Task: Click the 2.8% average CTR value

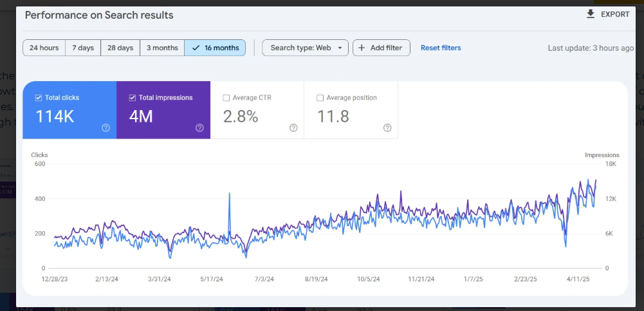Action: pyautogui.click(x=241, y=117)
